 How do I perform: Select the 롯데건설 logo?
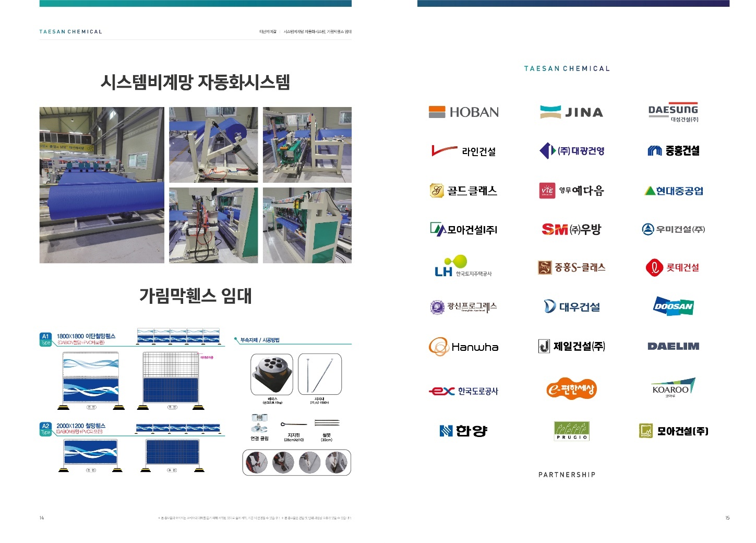pos(673,267)
